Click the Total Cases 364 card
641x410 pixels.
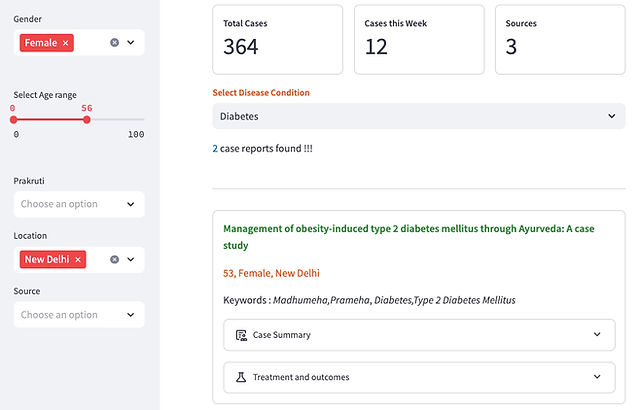coord(278,40)
